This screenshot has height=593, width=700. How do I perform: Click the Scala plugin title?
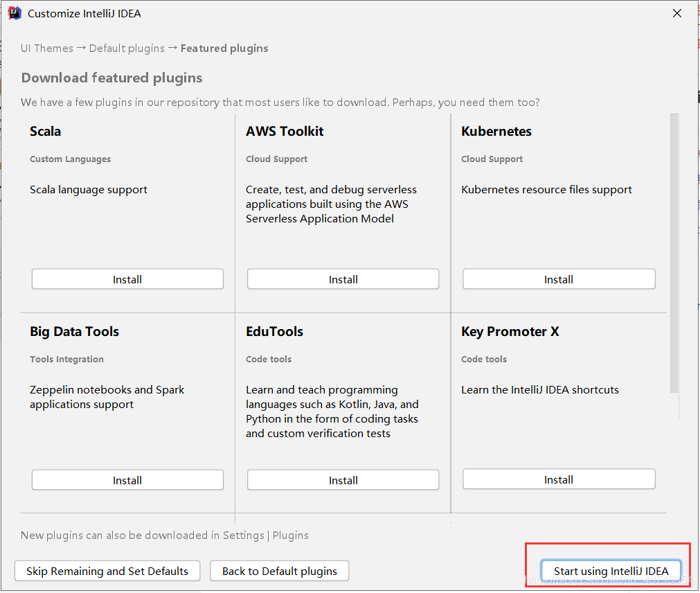click(45, 132)
